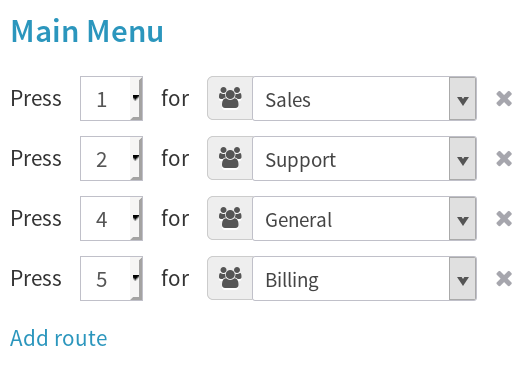Expand the General destination dropdown arrow
The image size is (528, 376).
(463, 218)
